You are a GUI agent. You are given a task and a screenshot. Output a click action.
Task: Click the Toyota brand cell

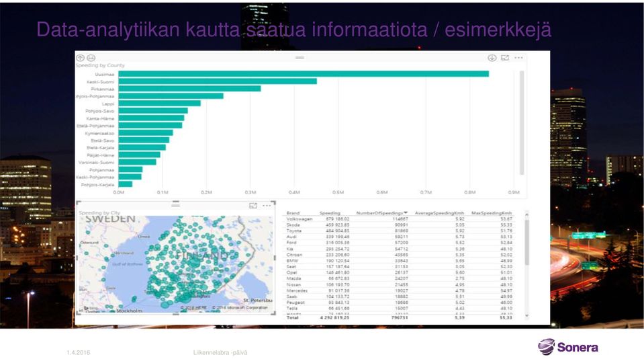[x=294, y=231]
